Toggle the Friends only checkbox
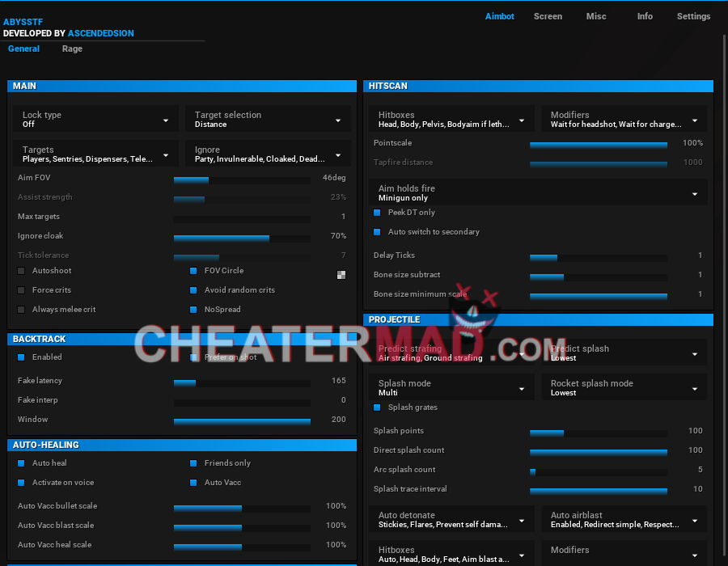Screen dimensions: 728x566 coord(193,463)
